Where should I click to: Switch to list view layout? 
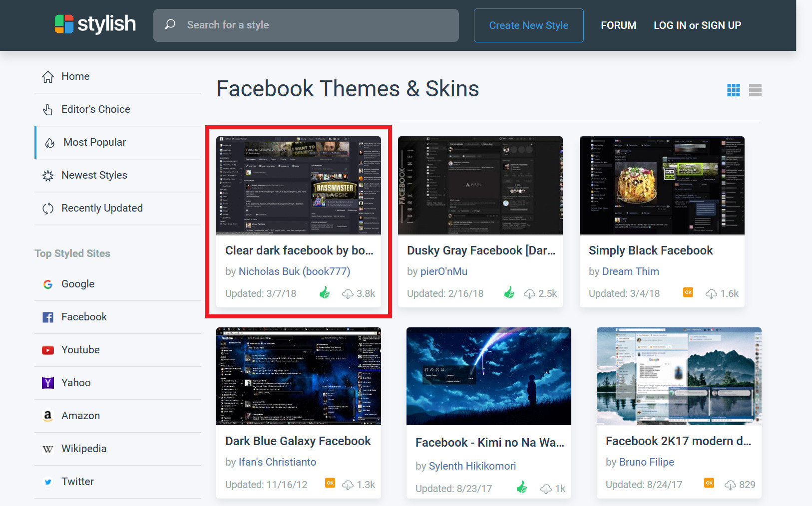[x=755, y=90]
